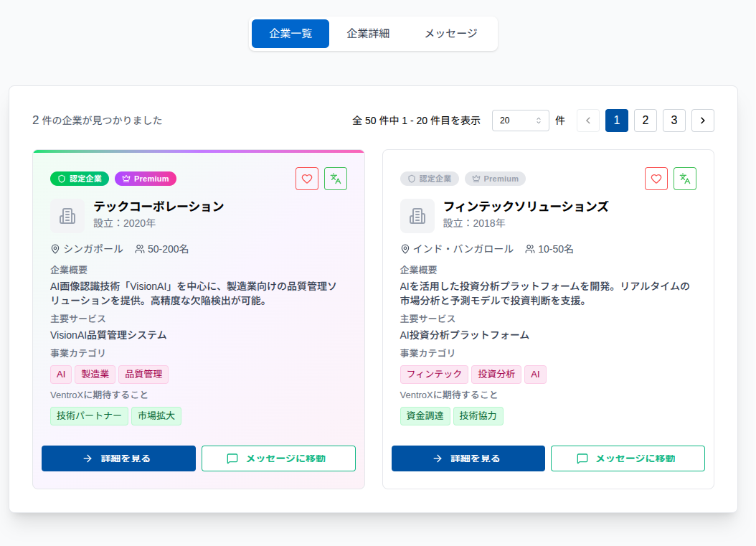The height and width of the screenshot is (546, 756).
Task: Click テックコーポレーション building logo icon
Action: 67,216
